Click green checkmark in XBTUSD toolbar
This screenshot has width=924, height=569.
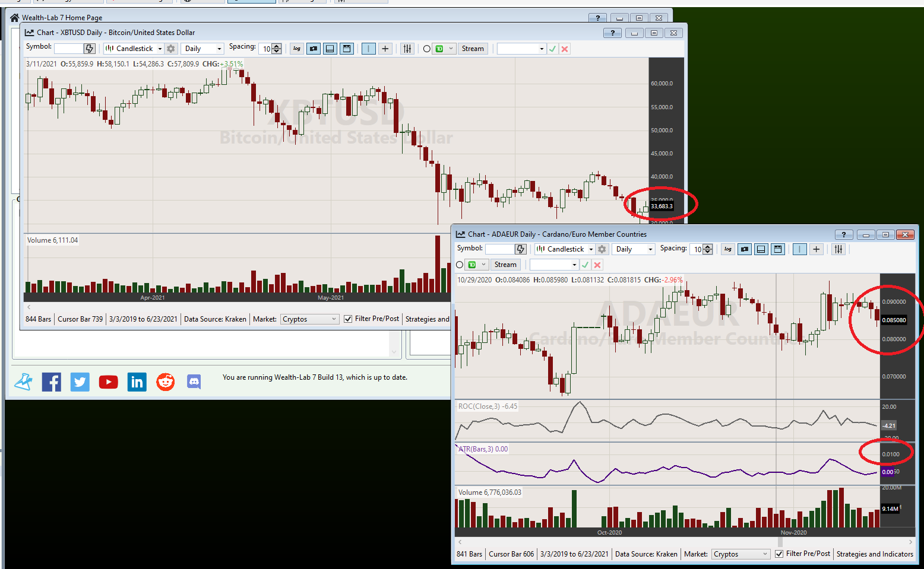tap(553, 49)
